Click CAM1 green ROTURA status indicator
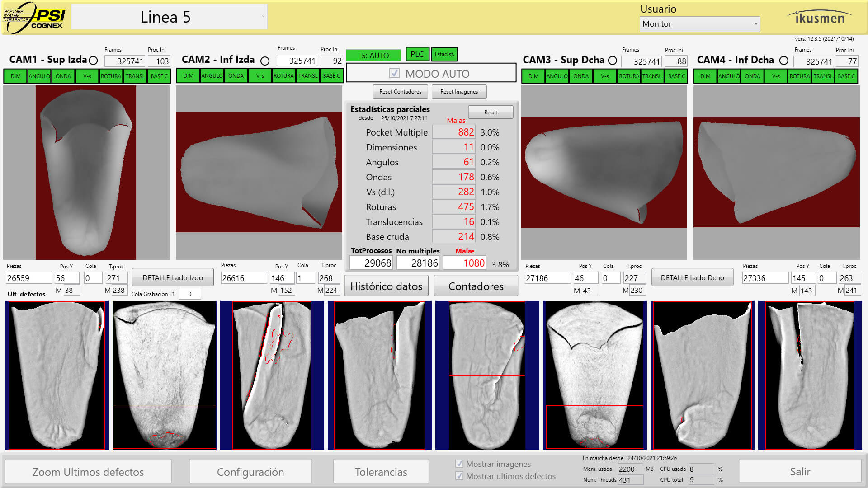The height and width of the screenshot is (488, 868). click(111, 76)
